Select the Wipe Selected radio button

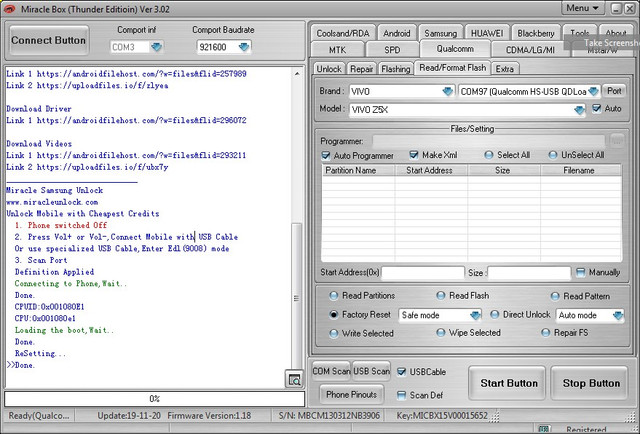coord(440,333)
